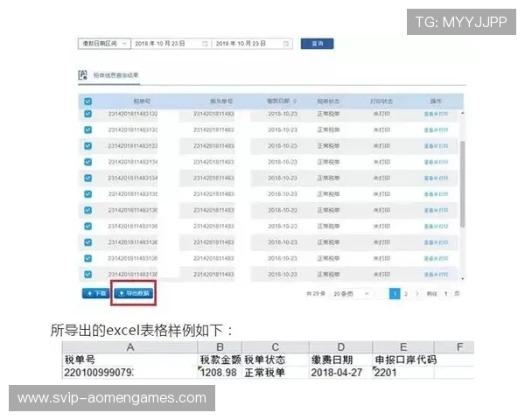Click the blue 查询 button

point(317,44)
